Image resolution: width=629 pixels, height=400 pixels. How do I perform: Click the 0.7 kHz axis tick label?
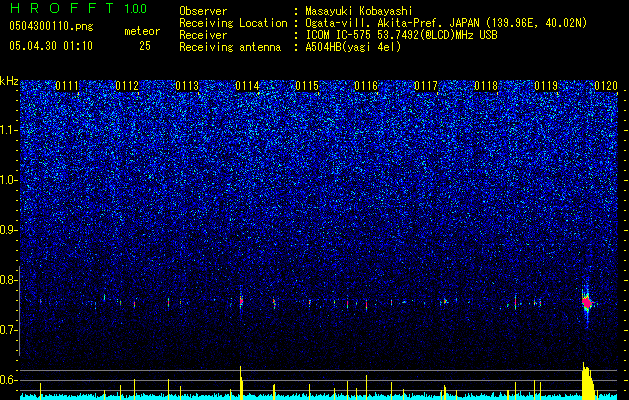(8, 330)
